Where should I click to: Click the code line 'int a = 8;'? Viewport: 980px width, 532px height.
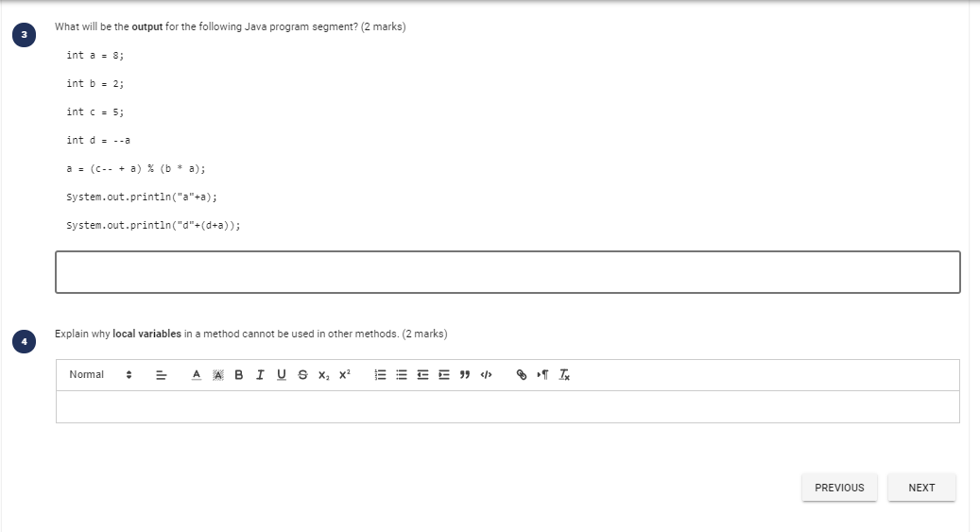click(95, 55)
